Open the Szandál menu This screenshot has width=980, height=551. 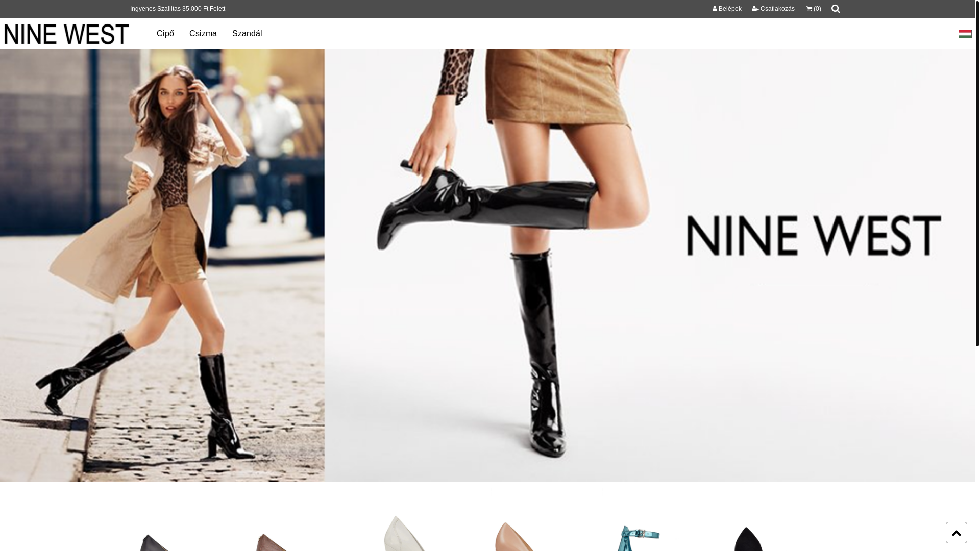(x=247, y=34)
